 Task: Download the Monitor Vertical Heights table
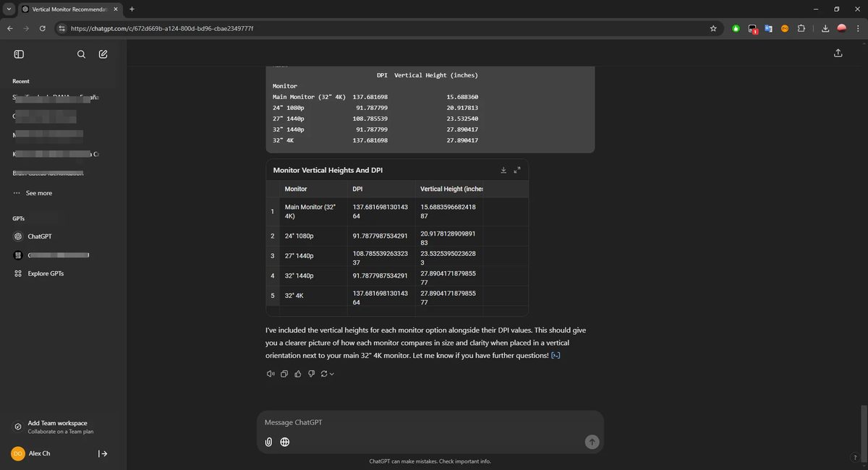[x=503, y=169]
